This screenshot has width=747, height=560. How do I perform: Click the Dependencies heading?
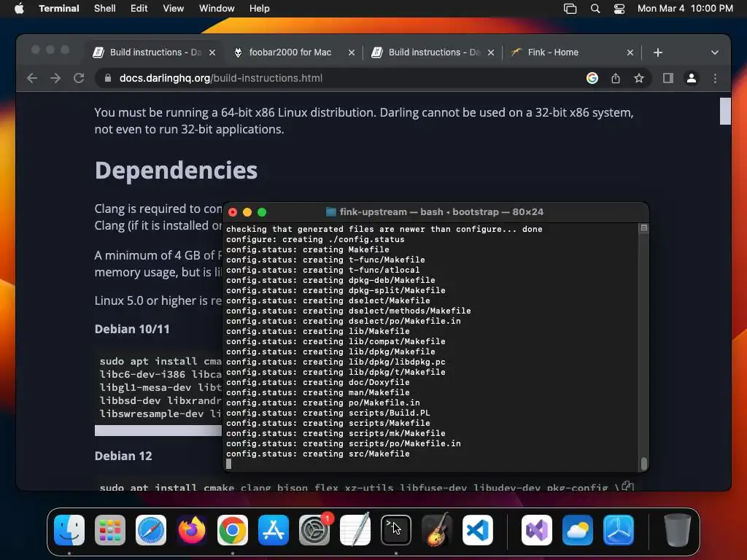pos(176,170)
